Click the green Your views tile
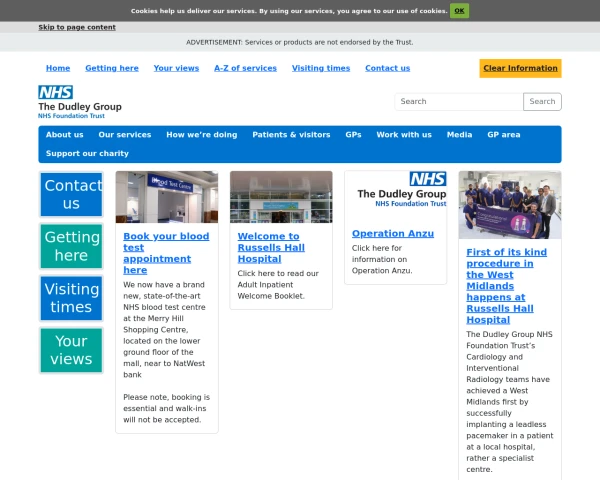The height and width of the screenshot is (480, 600). (x=72, y=350)
